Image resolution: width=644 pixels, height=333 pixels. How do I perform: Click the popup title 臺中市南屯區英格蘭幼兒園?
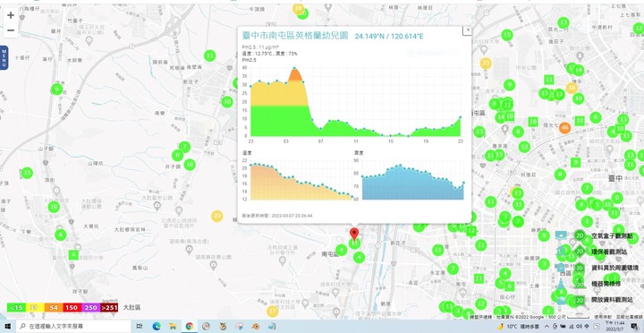click(x=295, y=36)
